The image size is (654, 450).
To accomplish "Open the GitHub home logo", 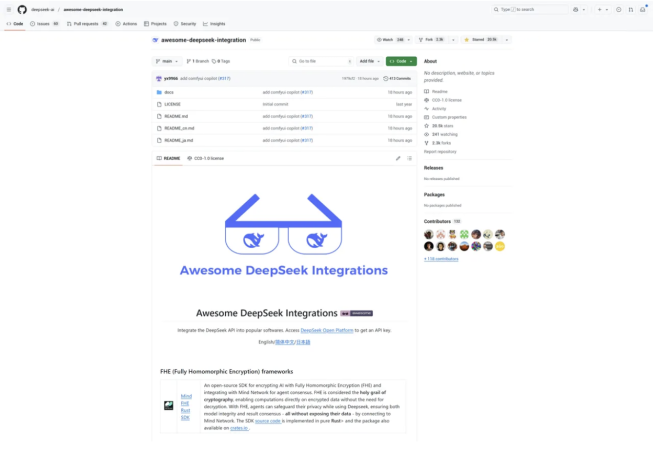I will click(22, 9).
